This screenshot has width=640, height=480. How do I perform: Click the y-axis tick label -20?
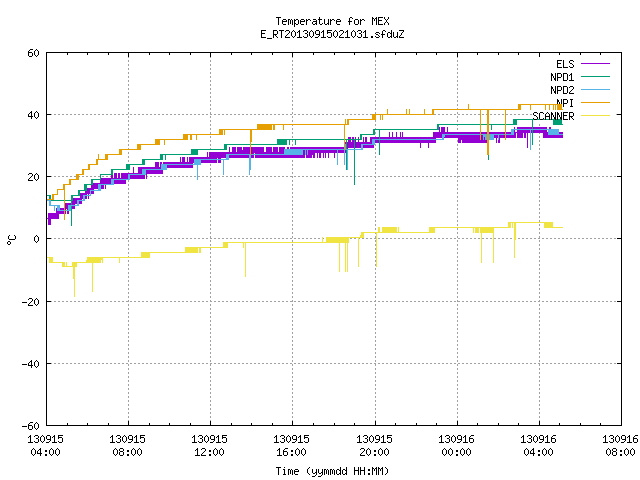click(x=31, y=302)
